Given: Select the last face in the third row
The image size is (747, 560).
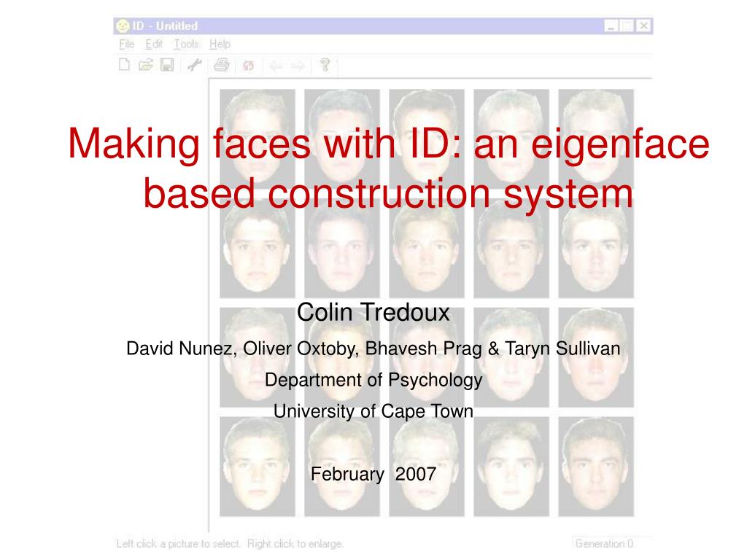Looking at the screenshot, I should 596,357.
